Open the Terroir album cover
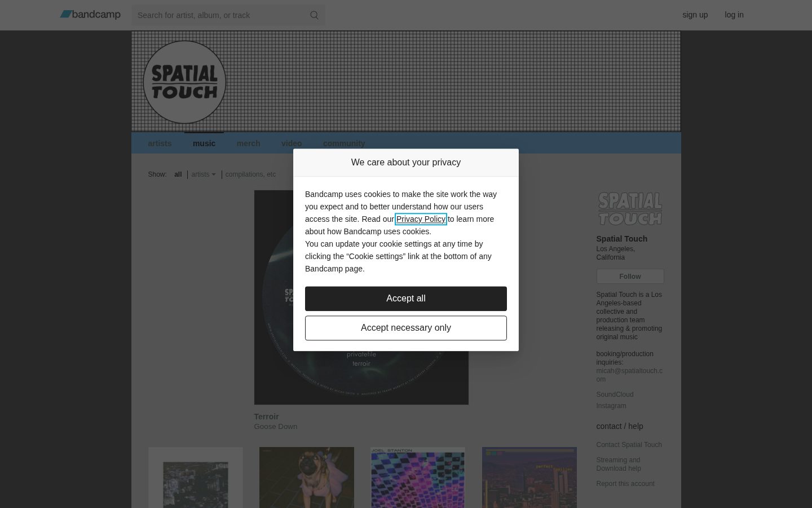 361,297
